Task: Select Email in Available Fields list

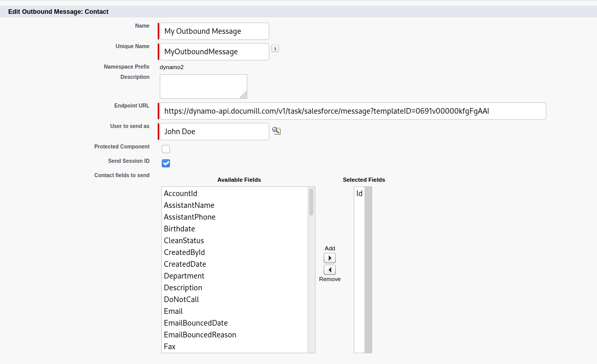Action: point(174,311)
